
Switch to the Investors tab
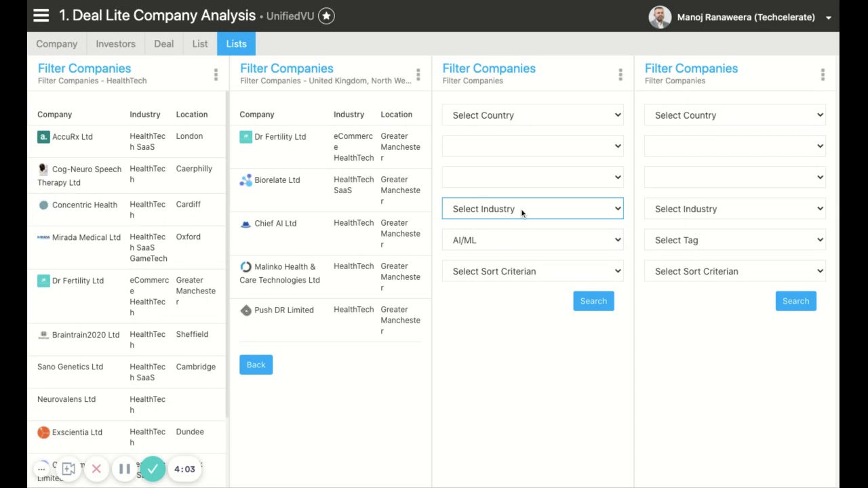115,44
